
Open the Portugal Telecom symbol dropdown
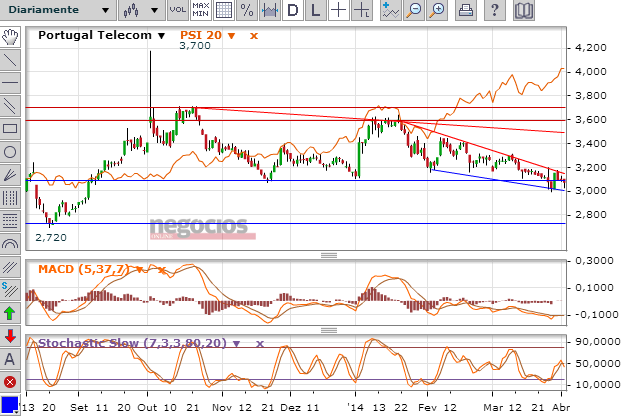click(161, 36)
